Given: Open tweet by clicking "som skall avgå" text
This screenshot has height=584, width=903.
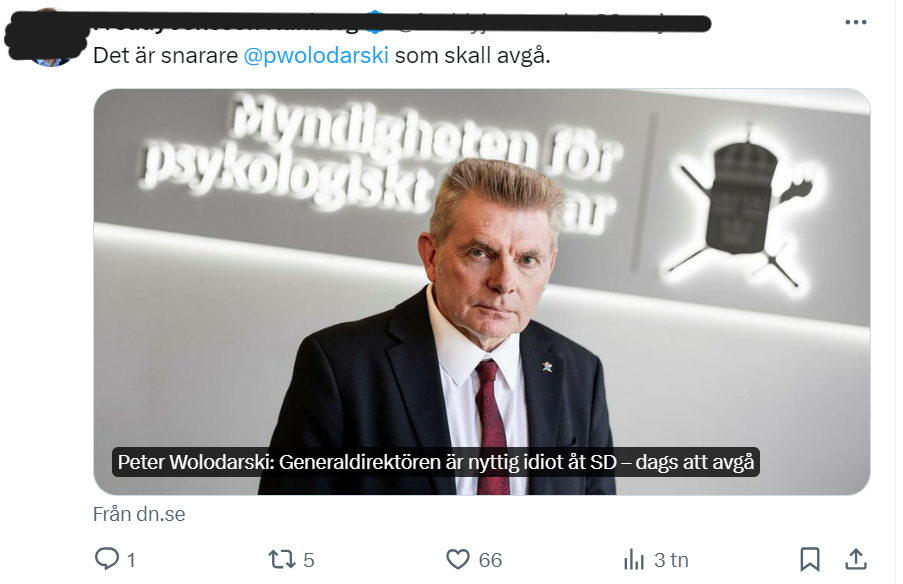Looking at the screenshot, I should point(473,56).
